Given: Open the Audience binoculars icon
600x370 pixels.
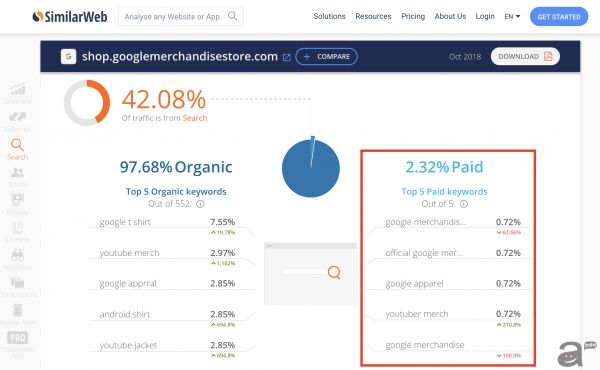Looking at the screenshot, I should click(x=18, y=254).
